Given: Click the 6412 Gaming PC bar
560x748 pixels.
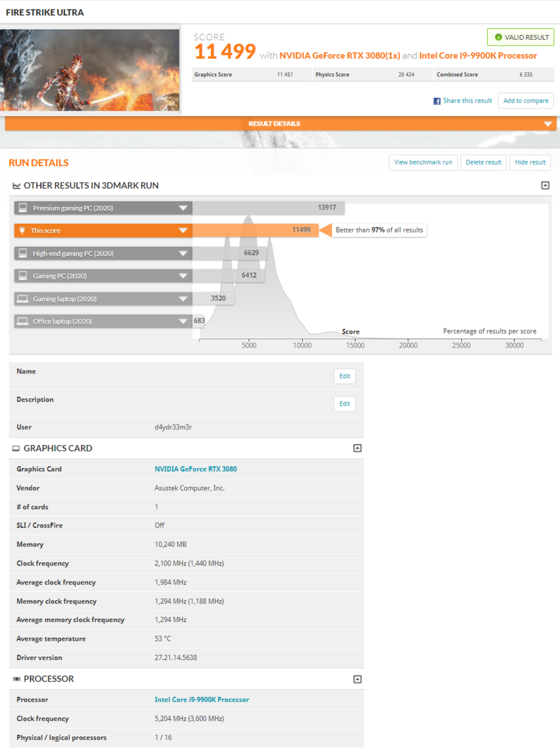Looking at the screenshot, I should [229, 276].
